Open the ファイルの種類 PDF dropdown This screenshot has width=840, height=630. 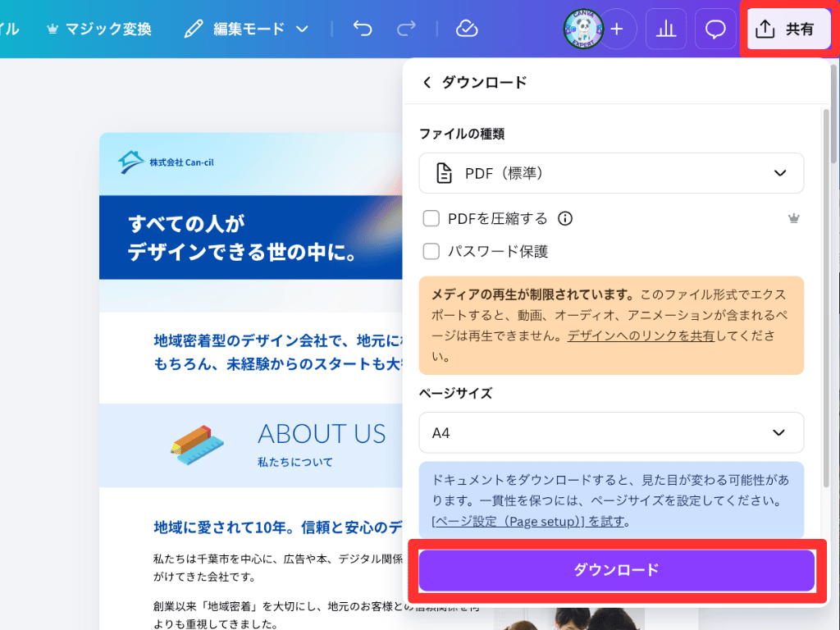[611, 173]
